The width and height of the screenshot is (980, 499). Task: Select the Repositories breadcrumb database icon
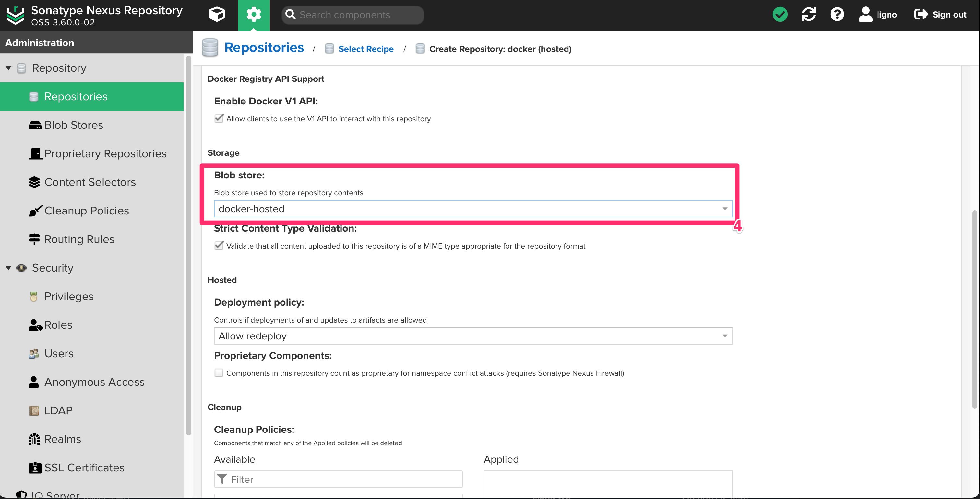[209, 48]
